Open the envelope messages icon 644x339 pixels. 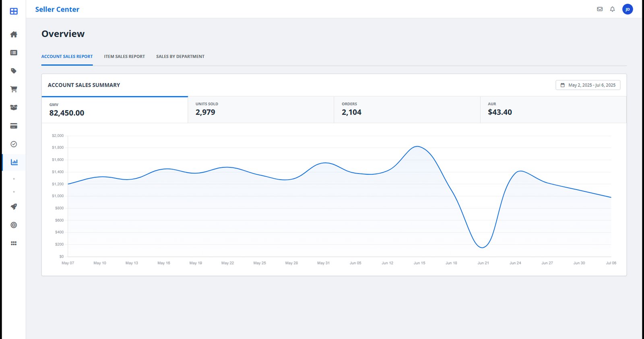(600, 9)
